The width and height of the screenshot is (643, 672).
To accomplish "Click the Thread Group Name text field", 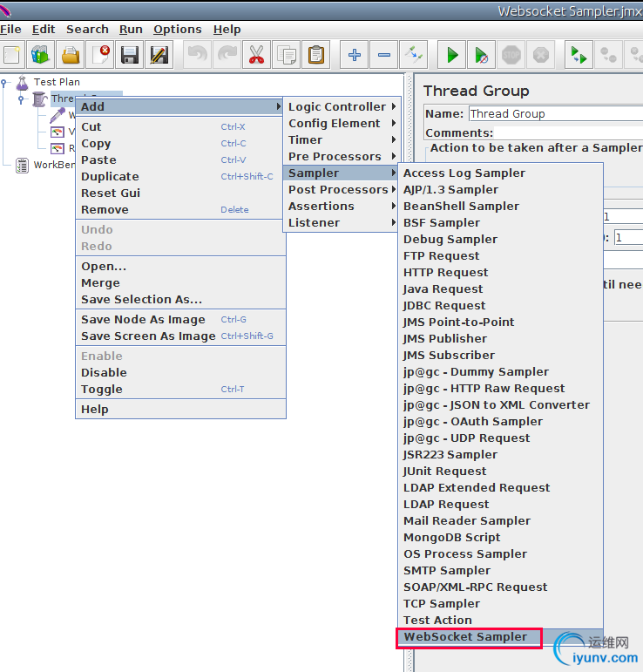I will point(555,114).
